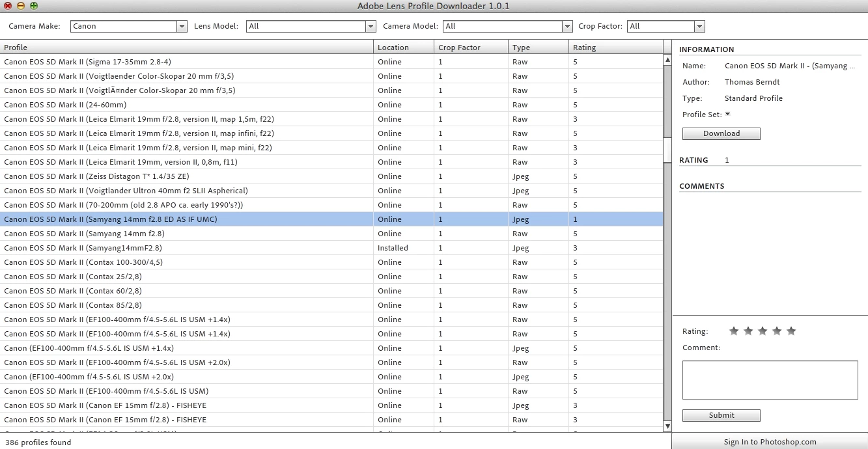Select Canon EF 15mm FISHEYE Raw profile

331,420
